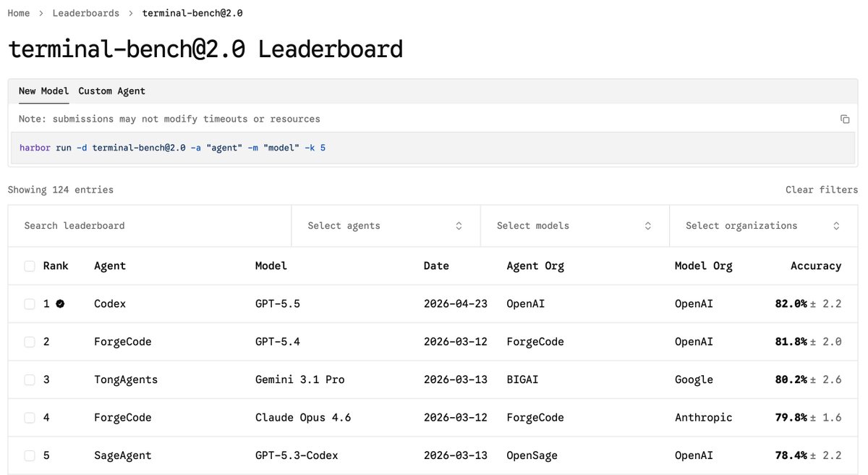Click the OpenSage agent org cell
Viewport: 868px width, 475px height.
pos(532,455)
